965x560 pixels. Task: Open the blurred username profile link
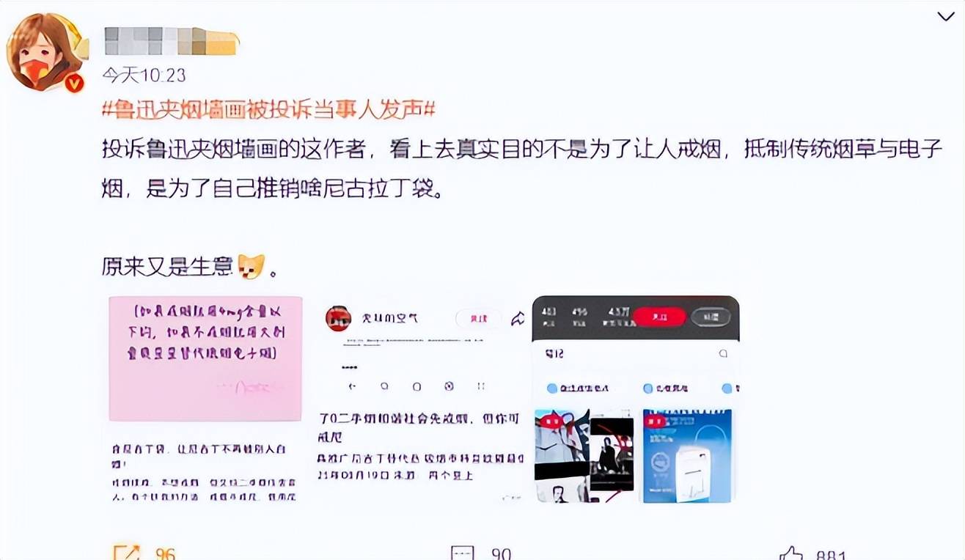[x=172, y=41]
